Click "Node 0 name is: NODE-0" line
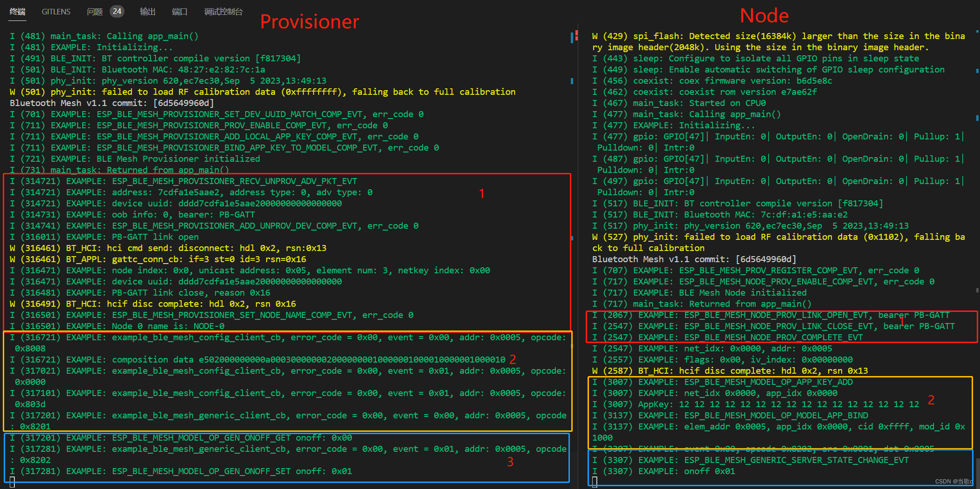Image resolution: width=980 pixels, height=489 pixels. [x=117, y=326]
